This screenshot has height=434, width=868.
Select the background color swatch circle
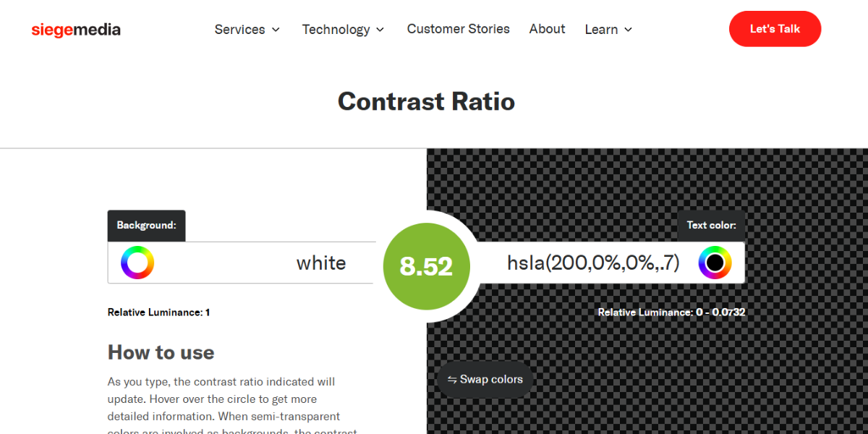(136, 263)
